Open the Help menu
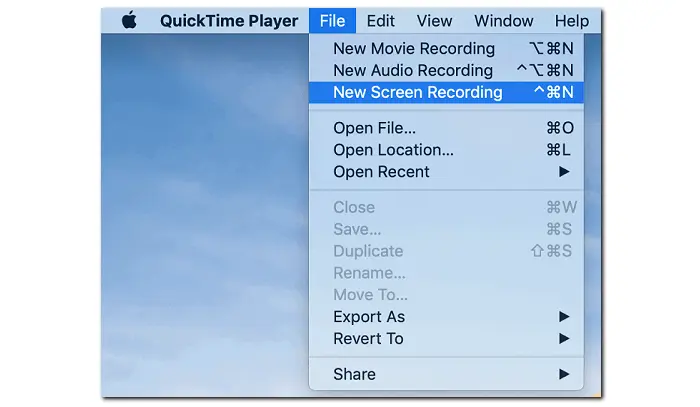 [571, 21]
